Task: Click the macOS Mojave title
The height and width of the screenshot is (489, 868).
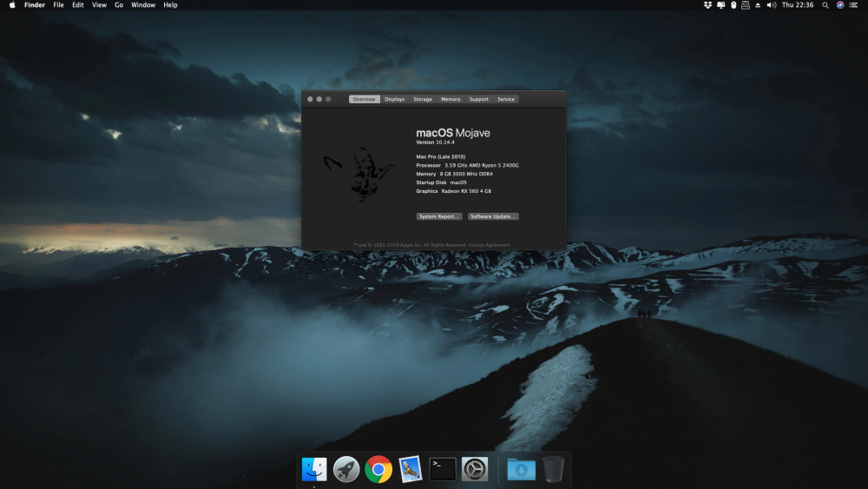Action: click(453, 133)
